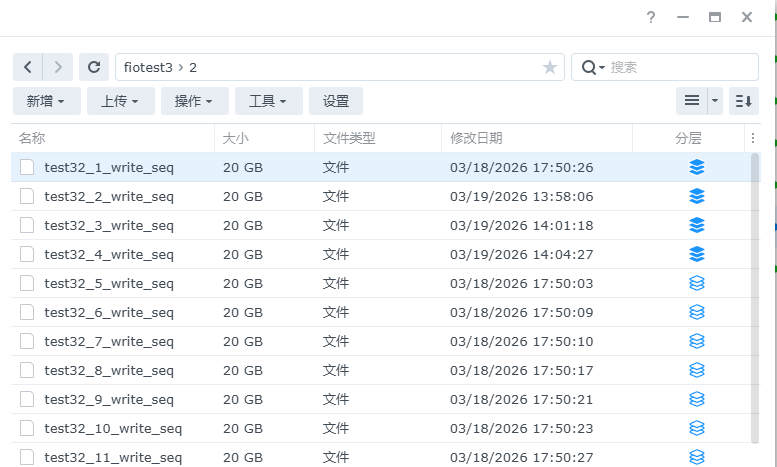Open the help question mark icon
The image size is (777, 467).
651,17
